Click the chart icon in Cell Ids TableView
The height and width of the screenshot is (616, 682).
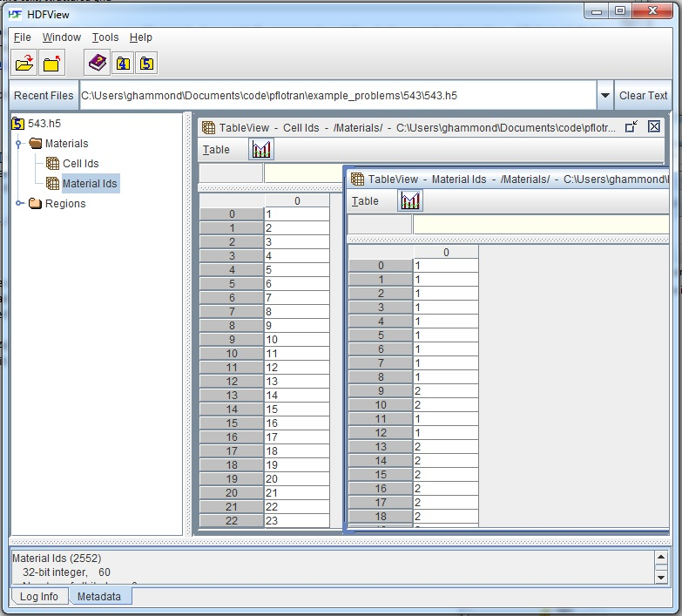tap(261, 150)
